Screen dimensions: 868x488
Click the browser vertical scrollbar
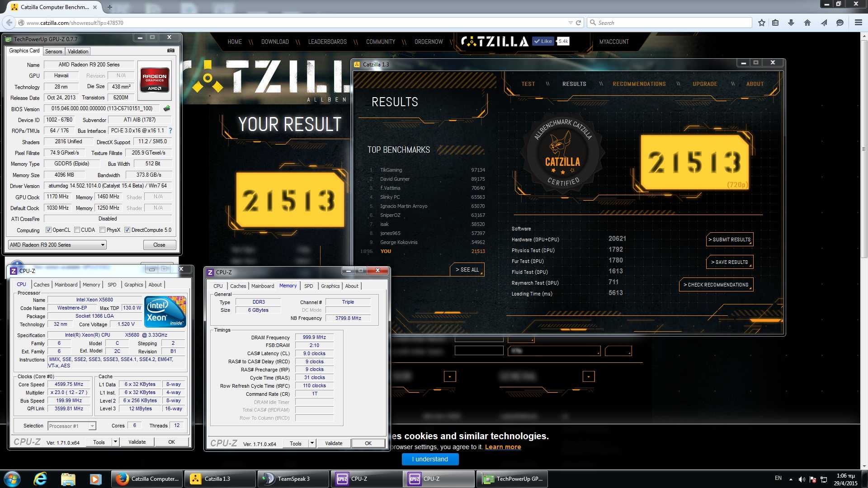tap(864, 149)
